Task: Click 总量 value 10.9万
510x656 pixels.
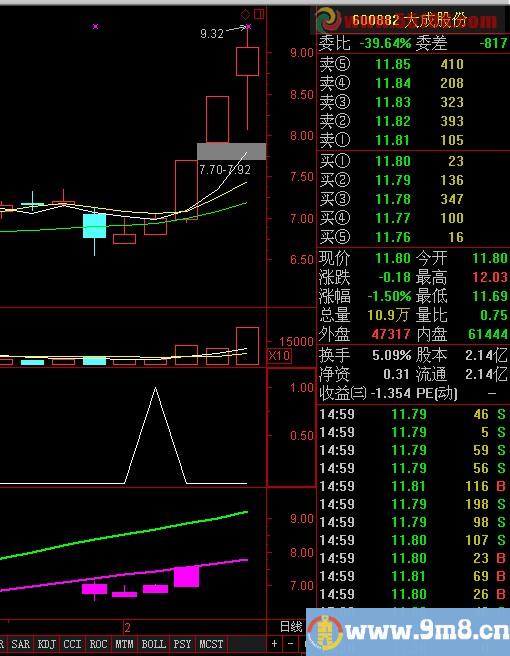Action: coord(388,315)
